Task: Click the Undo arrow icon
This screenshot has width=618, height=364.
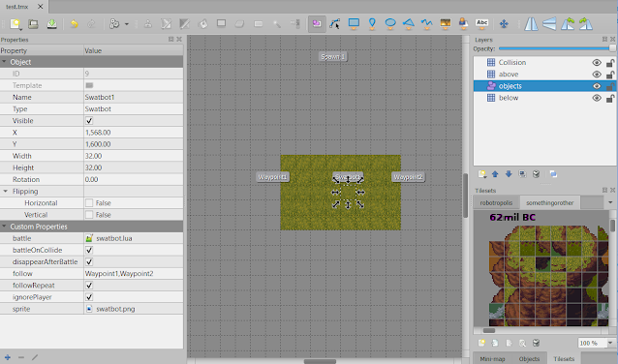Action: tap(74, 24)
